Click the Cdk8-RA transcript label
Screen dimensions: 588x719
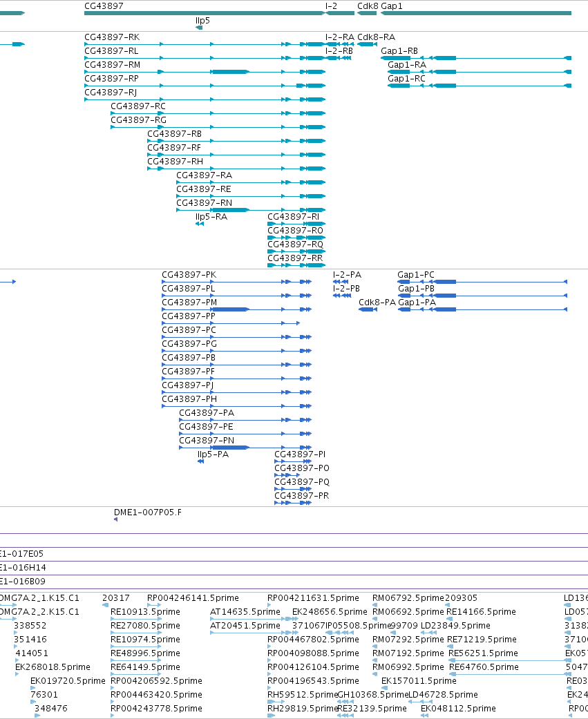[376, 37]
